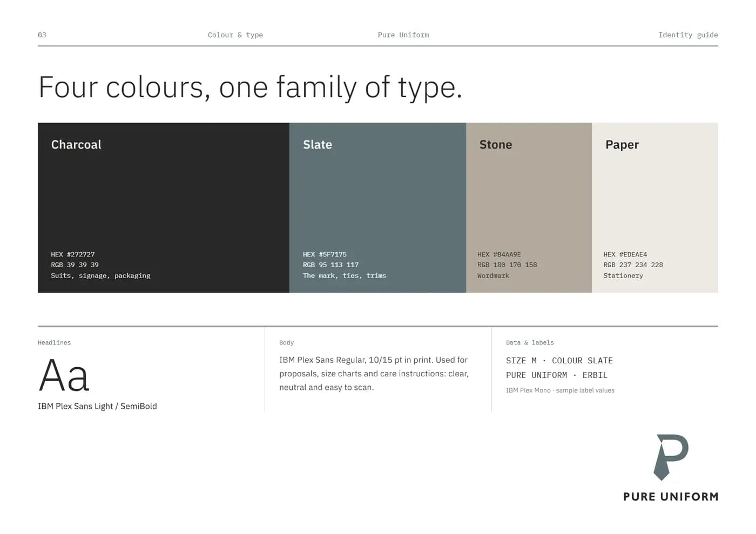This screenshot has width=756, height=534.
Task: Click the 'RGB 95 113 117' value
Action: 331,265
